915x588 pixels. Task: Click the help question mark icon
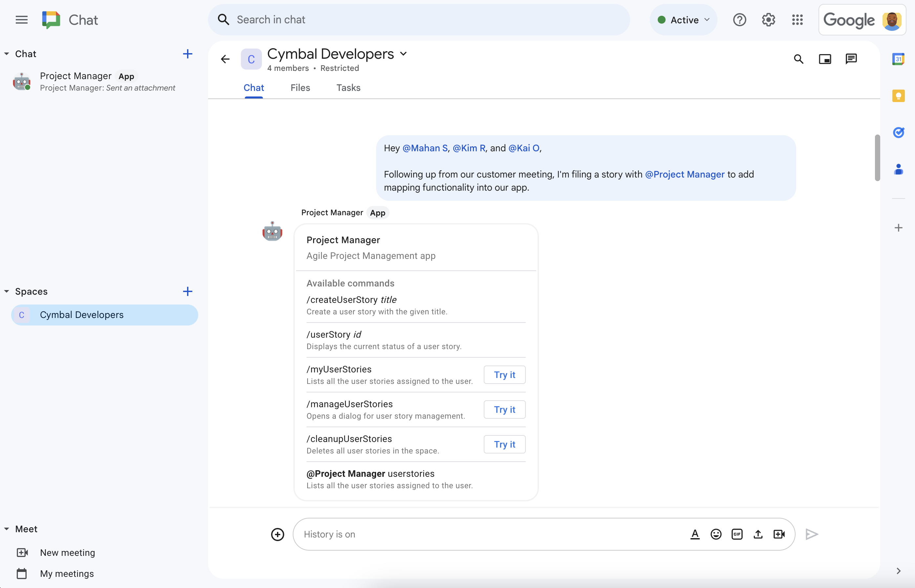(x=739, y=19)
